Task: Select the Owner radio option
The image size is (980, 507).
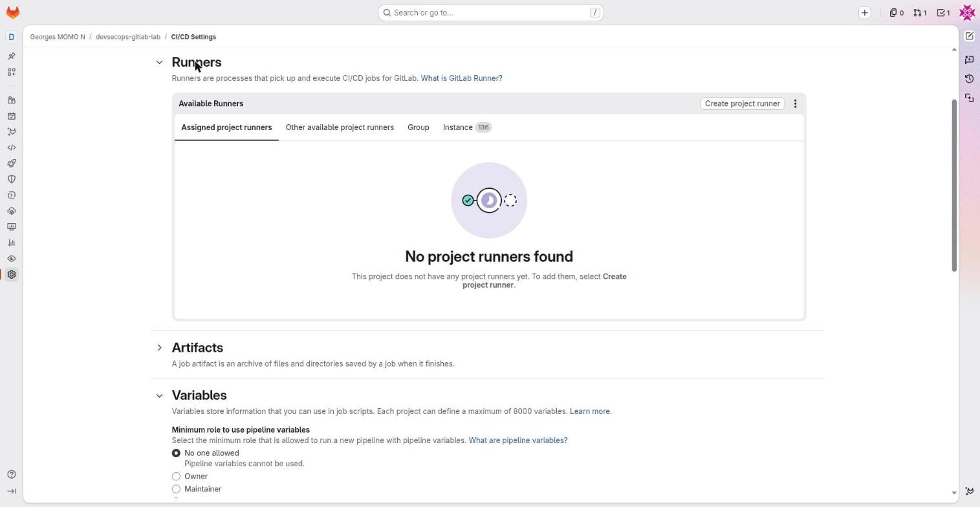Action: 176,477
